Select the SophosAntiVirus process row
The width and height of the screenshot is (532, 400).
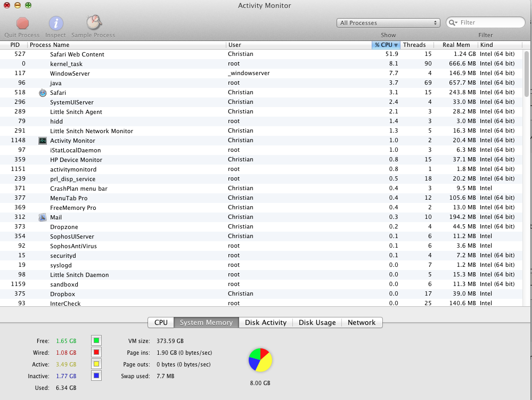261,246
